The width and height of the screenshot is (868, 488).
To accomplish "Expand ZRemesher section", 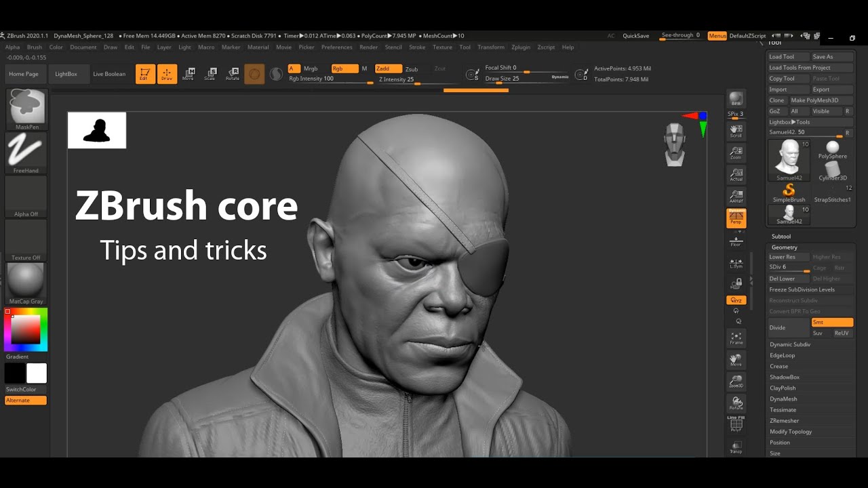I will pos(784,420).
